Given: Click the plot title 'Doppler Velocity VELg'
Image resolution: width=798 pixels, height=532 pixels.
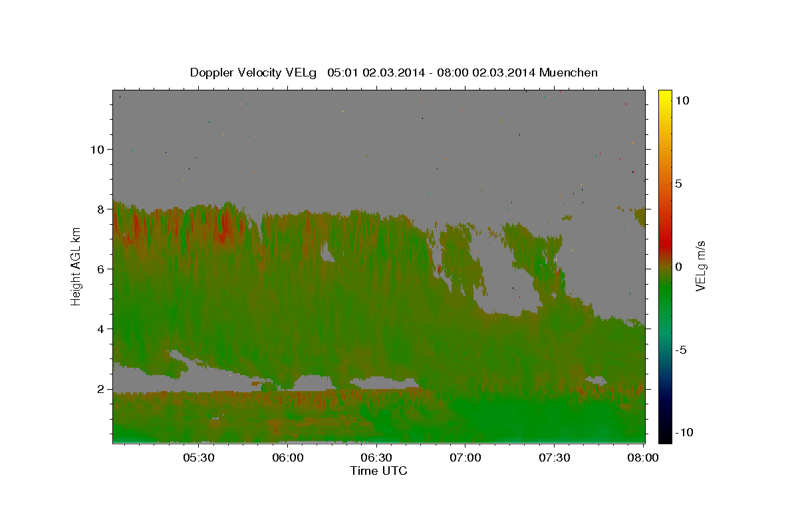Looking at the screenshot, I should point(255,72).
